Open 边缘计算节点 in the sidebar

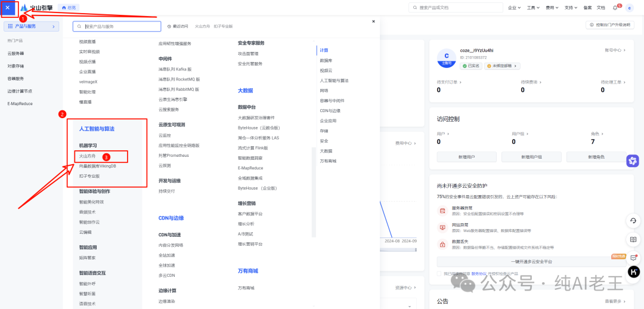click(x=20, y=91)
